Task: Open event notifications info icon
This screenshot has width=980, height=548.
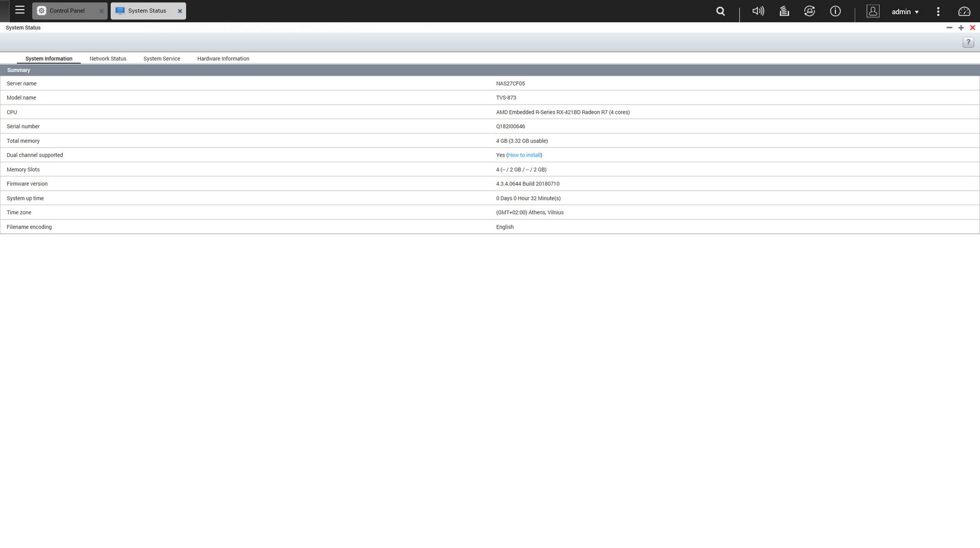Action: 836,11
